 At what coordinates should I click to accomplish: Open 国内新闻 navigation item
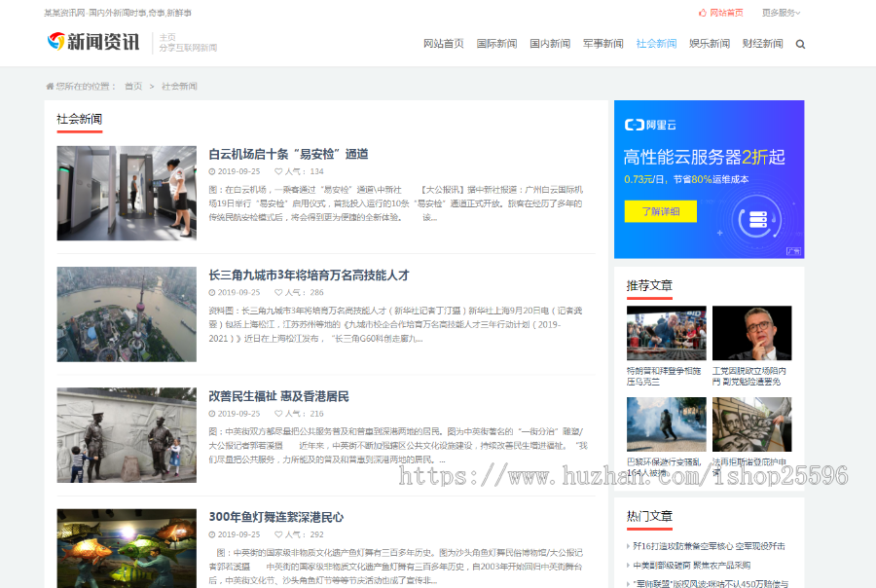550,44
